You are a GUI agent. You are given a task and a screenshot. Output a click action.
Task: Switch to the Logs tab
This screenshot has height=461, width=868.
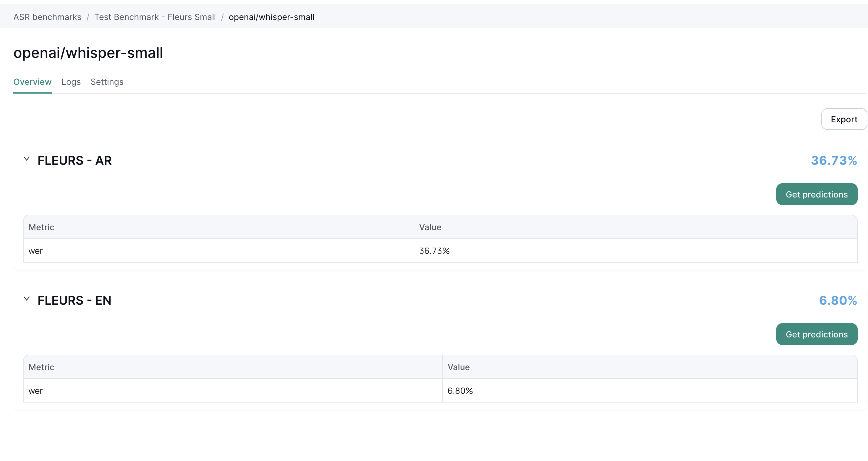pos(71,82)
